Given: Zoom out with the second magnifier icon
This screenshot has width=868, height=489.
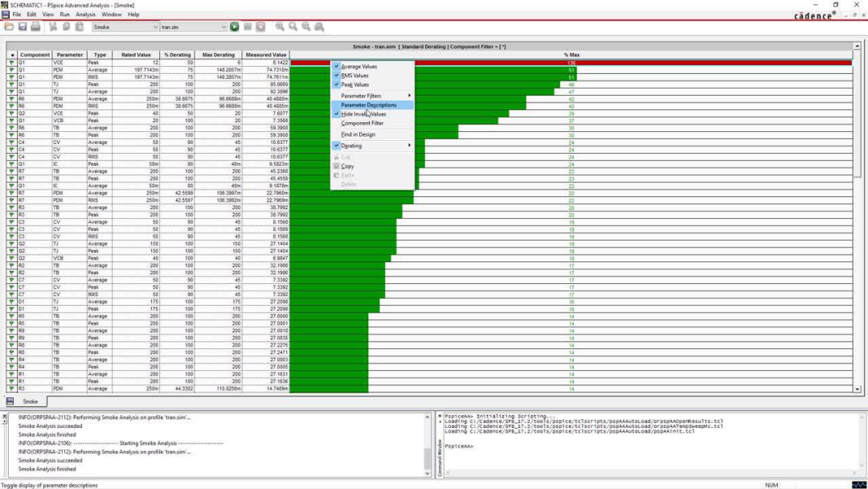Looking at the screenshot, I should 293,27.
